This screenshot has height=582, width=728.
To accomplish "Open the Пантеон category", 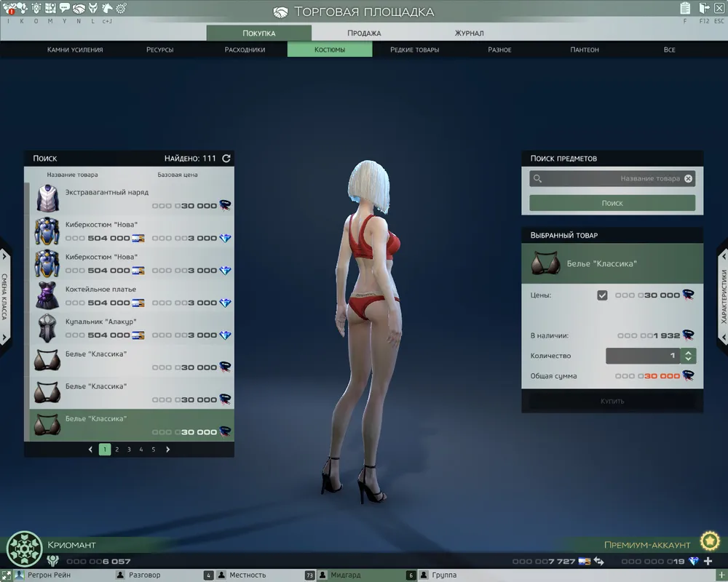I will click(x=585, y=49).
